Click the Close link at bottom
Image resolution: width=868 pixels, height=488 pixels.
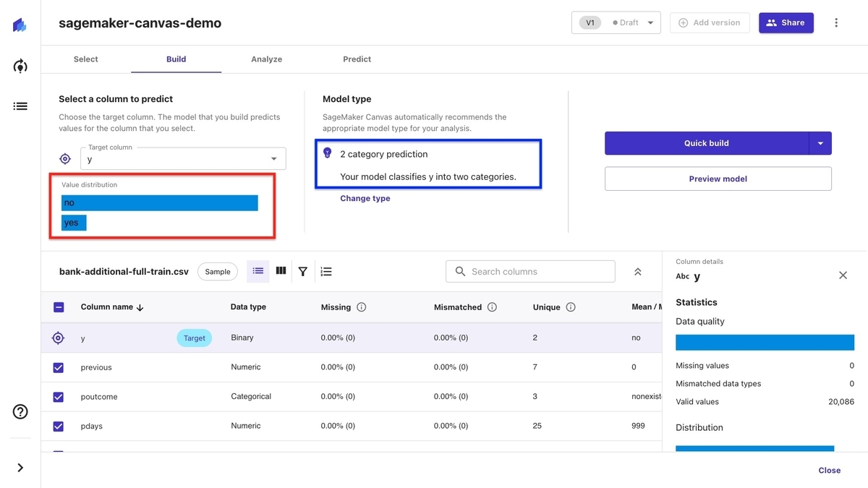(x=830, y=470)
